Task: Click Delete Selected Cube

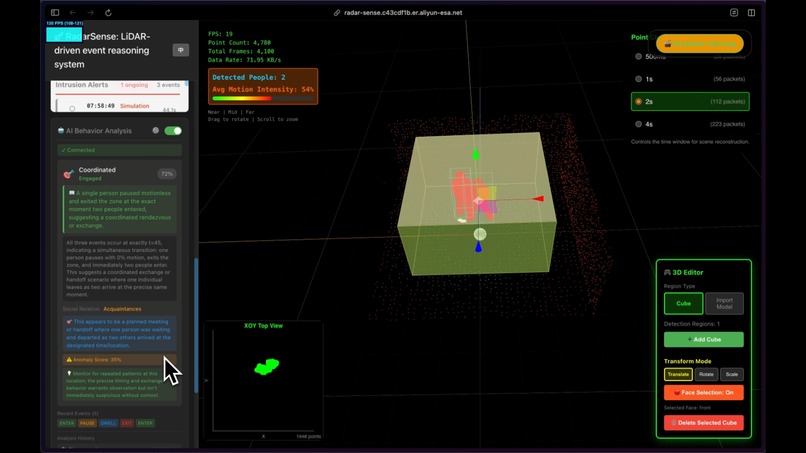Action: coord(704,423)
